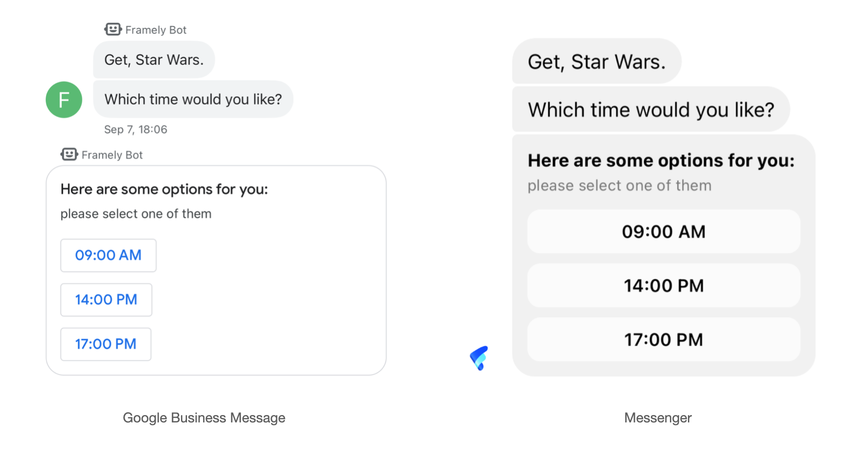The height and width of the screenshot is (452, 868).
Task: Click the 'Google Business Message' caption
Action: coord(204,418)
